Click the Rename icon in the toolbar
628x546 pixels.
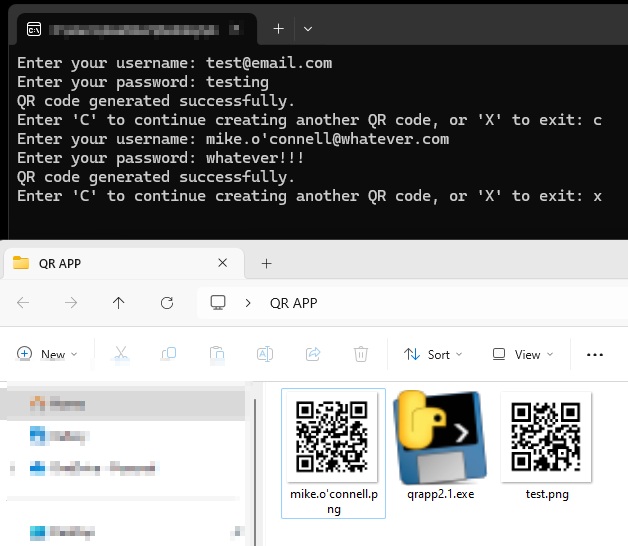[x=265, y=354]
